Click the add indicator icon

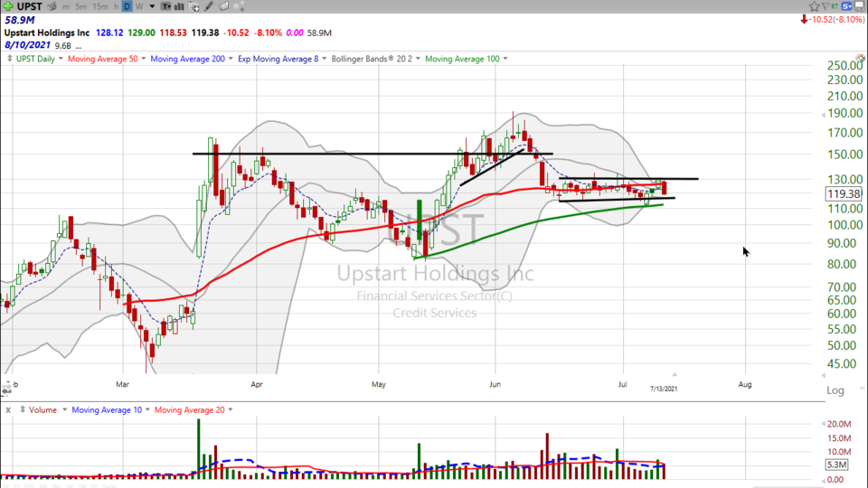pos(194,6)
